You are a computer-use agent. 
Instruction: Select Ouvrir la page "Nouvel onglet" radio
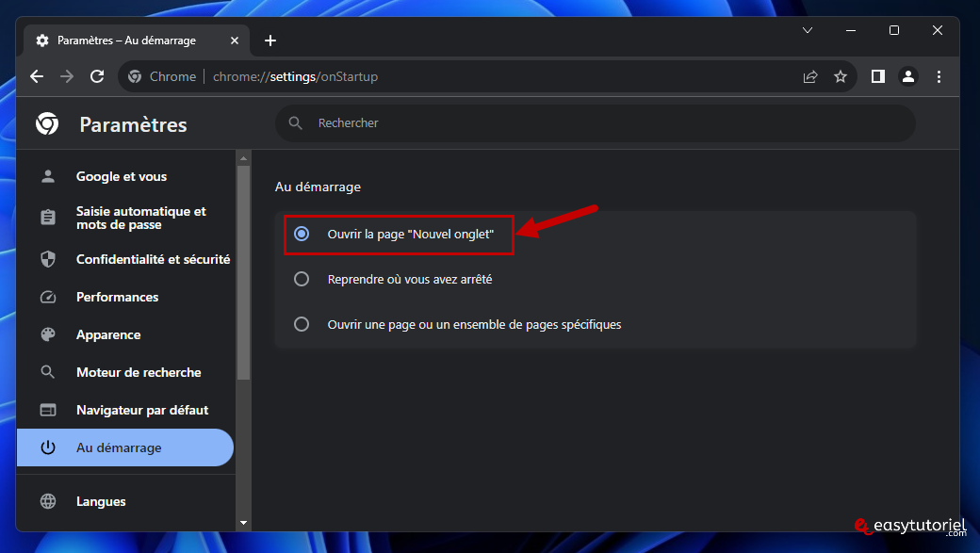coord(302,234)
